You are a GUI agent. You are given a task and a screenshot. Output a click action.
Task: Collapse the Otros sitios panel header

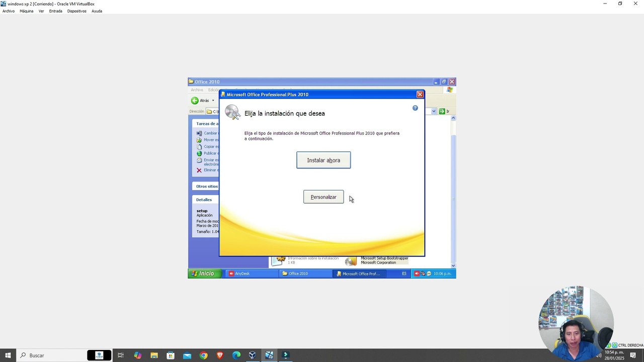point(206,187)
